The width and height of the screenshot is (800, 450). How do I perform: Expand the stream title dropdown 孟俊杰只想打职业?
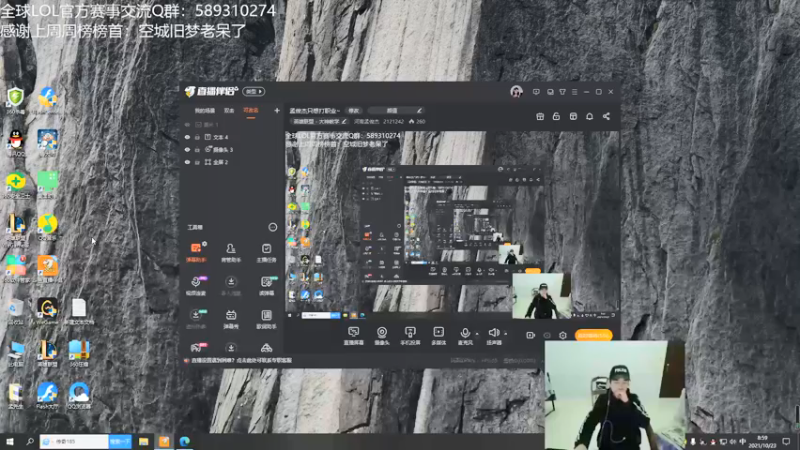pos(314,110)
